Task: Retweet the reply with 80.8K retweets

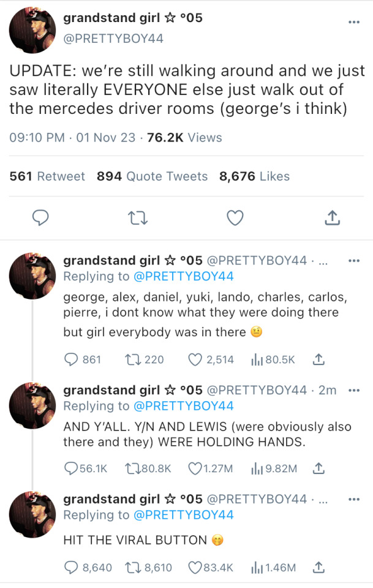Action: coord(133,469)
